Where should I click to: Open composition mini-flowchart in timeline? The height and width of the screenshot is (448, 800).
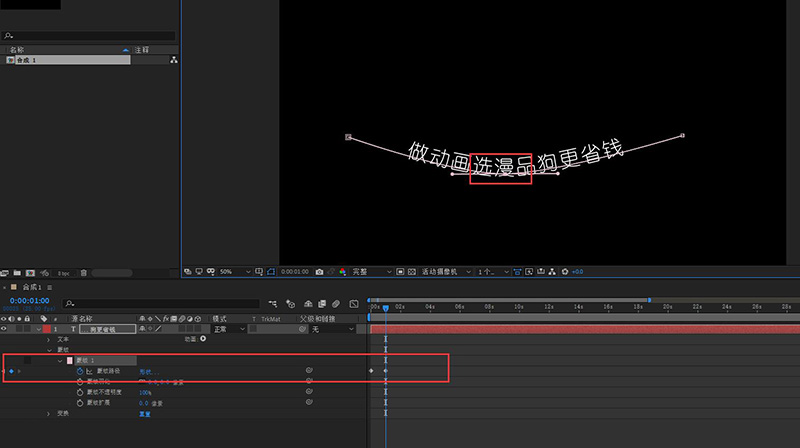tap(272, 304)
